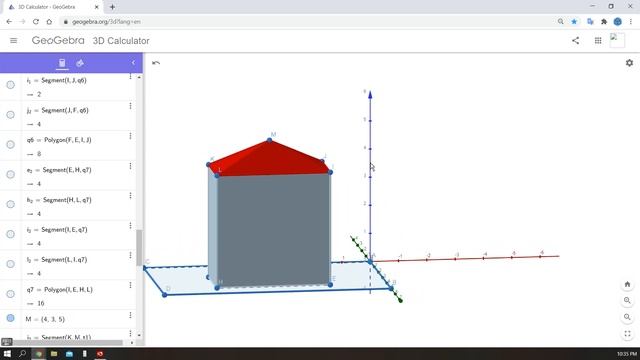The image size is (640, 360).
Task: Open the graphics settings gear
Action: tap(629, 63)
